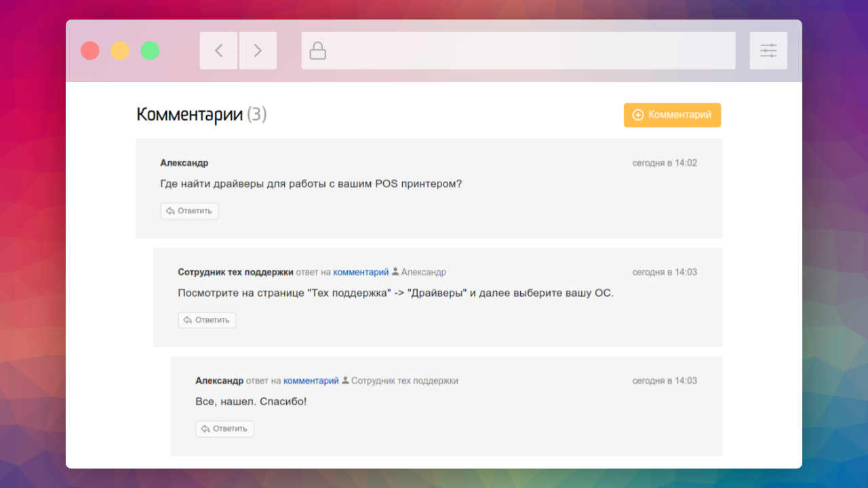Open комментарий link in Александр's thank-you reply
868x488 pixels.
tap(311, 381)
